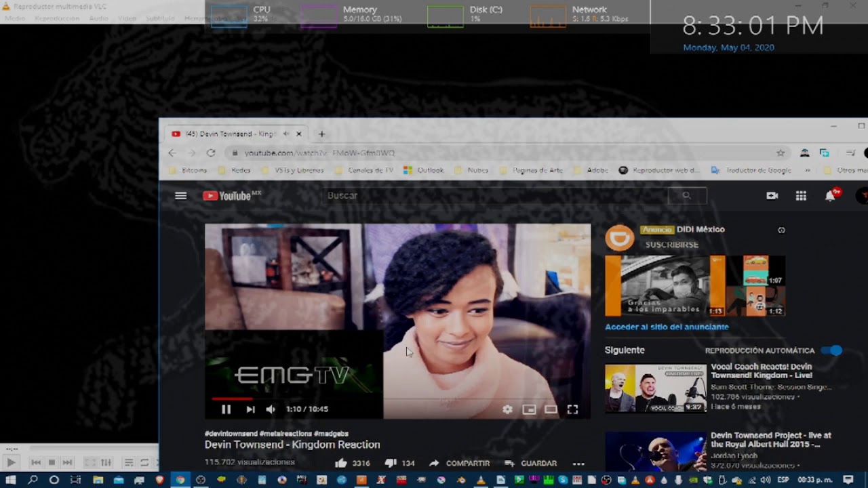Open the YouTube hamburger menu
Image resolution: width=868 pixels, height=488 pixels.
[180, 196]
